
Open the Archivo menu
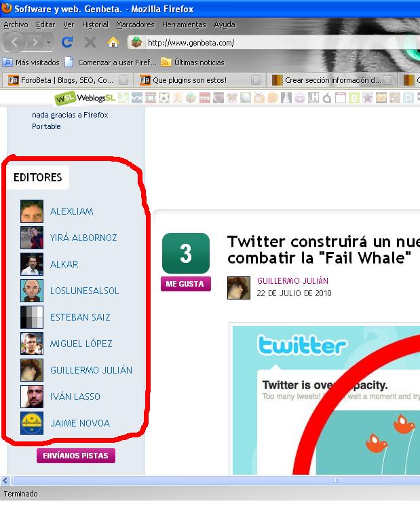click(16, 24)
